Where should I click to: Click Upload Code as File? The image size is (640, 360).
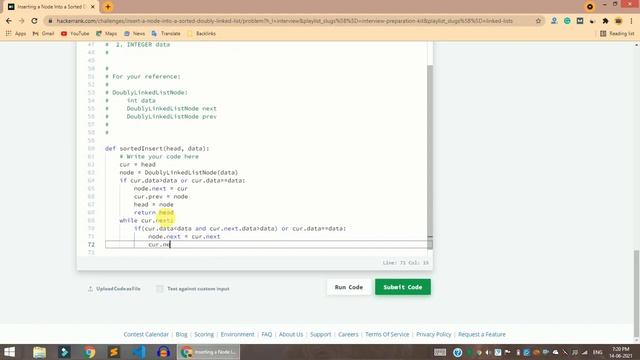point(114,289)
